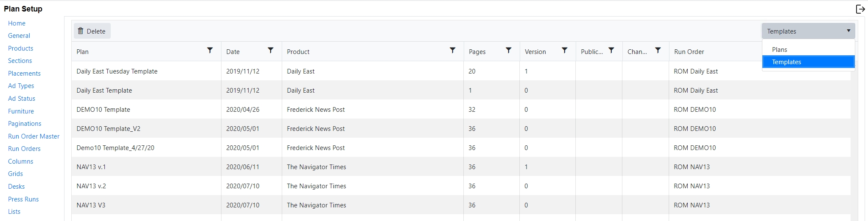Sort by the Run Order column header
Image resolution: width=868 pixels, height=221 pixels.
click(689, 52)
